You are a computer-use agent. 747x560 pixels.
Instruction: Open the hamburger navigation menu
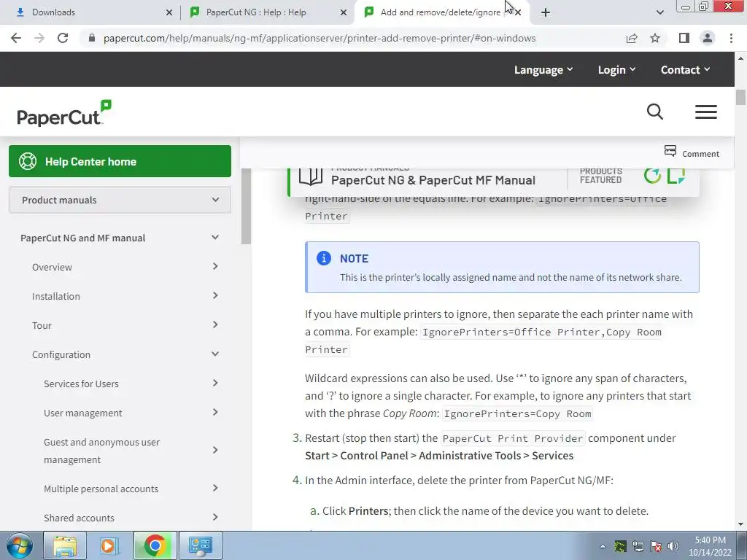705,112
